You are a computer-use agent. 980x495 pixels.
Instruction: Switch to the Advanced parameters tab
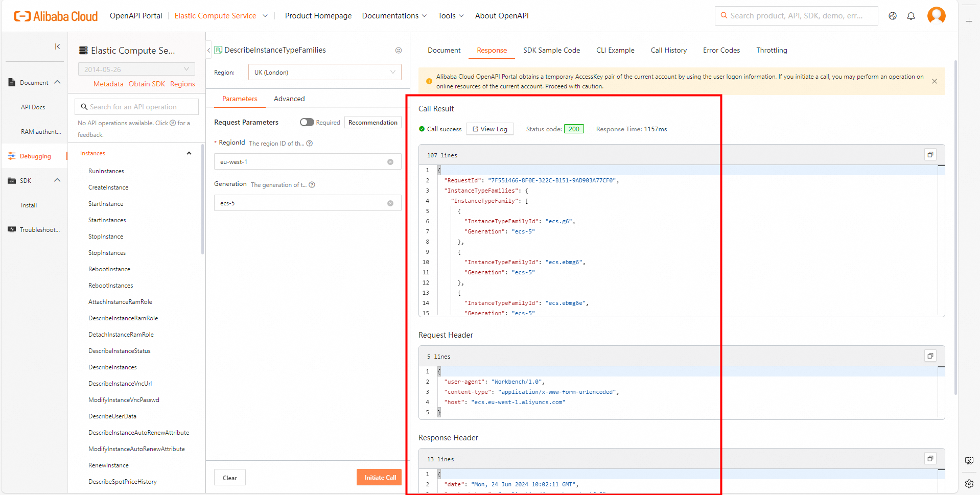click(289, 99)
